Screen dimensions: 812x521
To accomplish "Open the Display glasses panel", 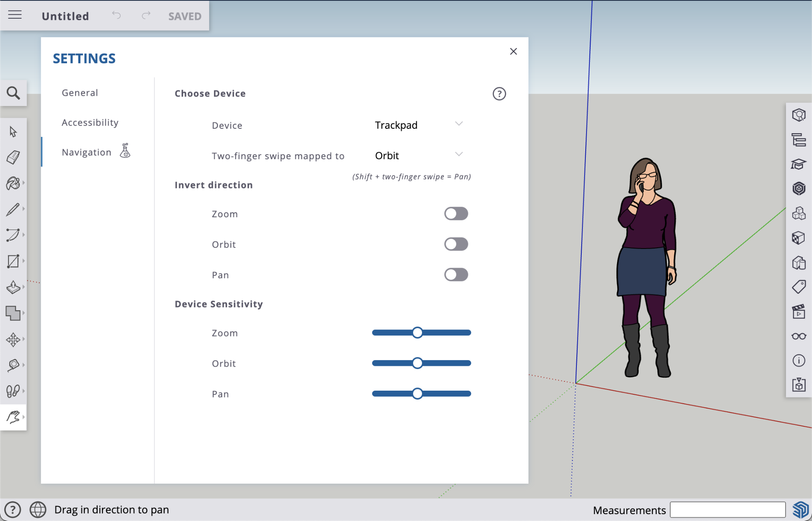I will 799,336.
